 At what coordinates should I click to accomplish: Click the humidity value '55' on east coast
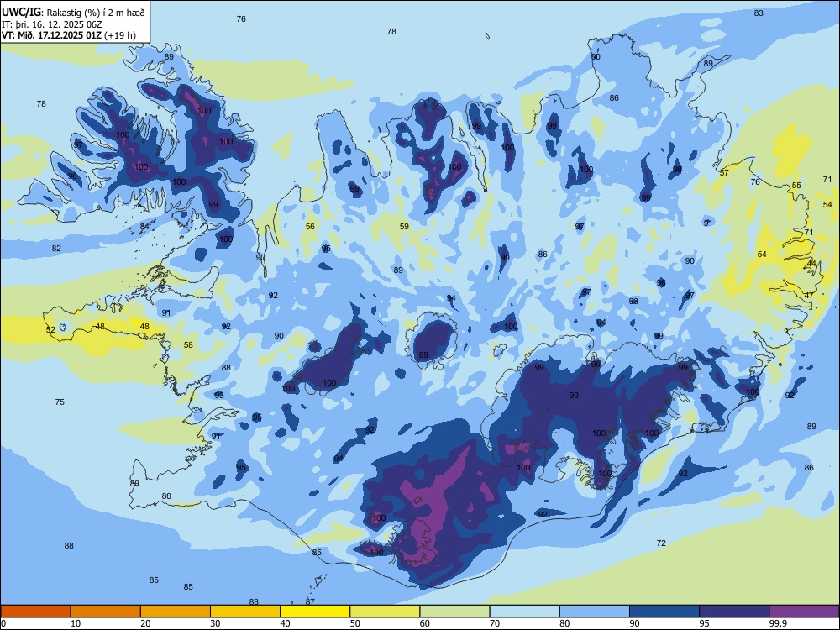796,186
